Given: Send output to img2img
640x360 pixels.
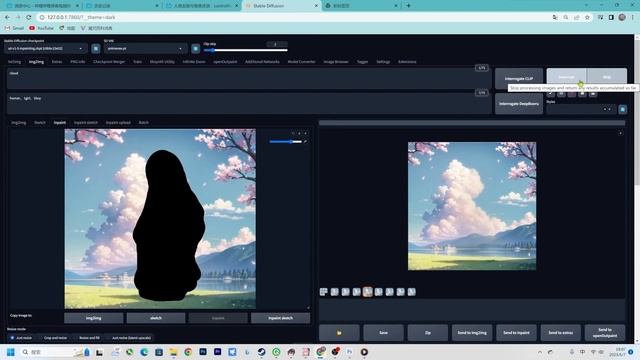Looking at the screenshot, I should pos(472,333).
